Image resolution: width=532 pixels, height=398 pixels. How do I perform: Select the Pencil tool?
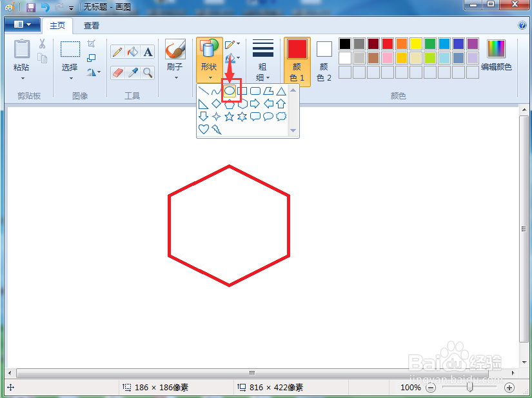click(117, 52)
